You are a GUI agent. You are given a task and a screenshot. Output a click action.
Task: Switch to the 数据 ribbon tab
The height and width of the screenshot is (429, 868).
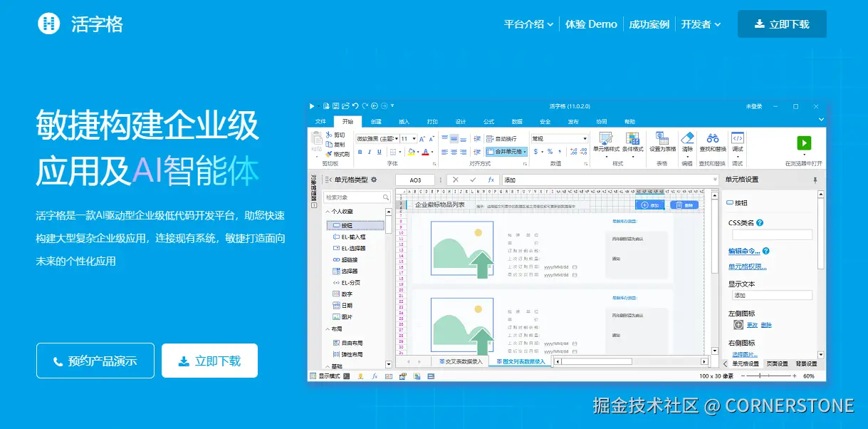click(517, 122)
